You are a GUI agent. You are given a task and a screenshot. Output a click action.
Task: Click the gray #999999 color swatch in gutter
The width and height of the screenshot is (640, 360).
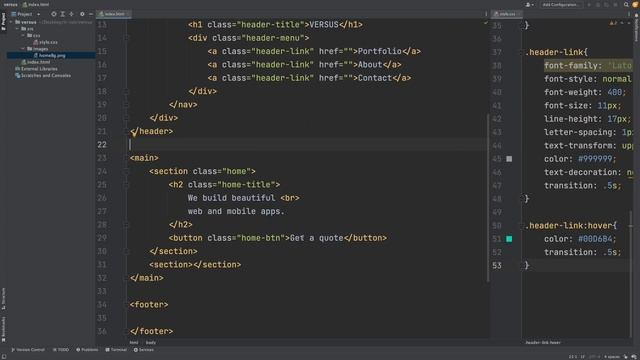click(509, 159)
